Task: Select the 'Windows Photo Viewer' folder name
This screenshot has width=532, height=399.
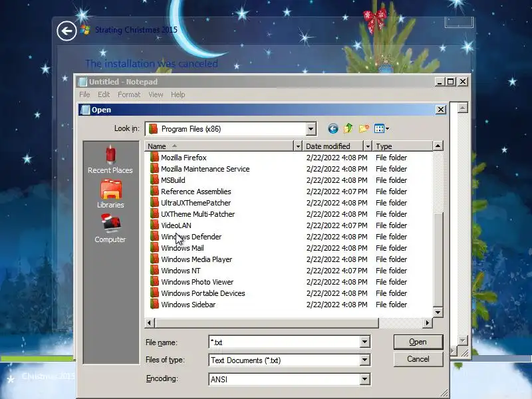Action: 197,282
